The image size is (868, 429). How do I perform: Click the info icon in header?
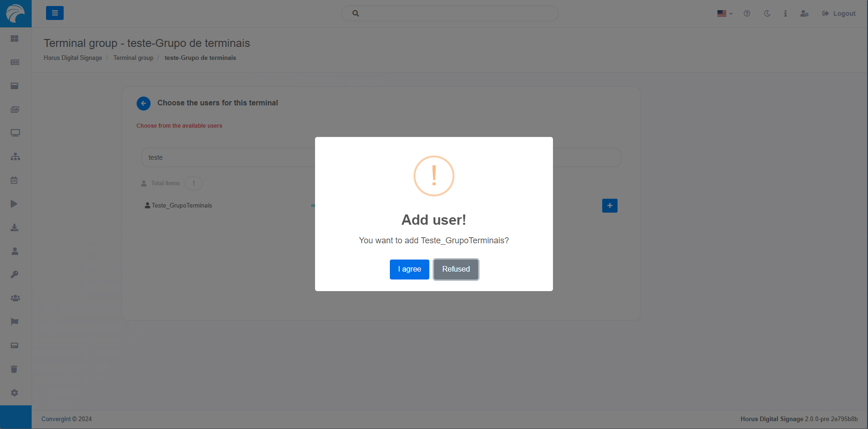(785, 13)
